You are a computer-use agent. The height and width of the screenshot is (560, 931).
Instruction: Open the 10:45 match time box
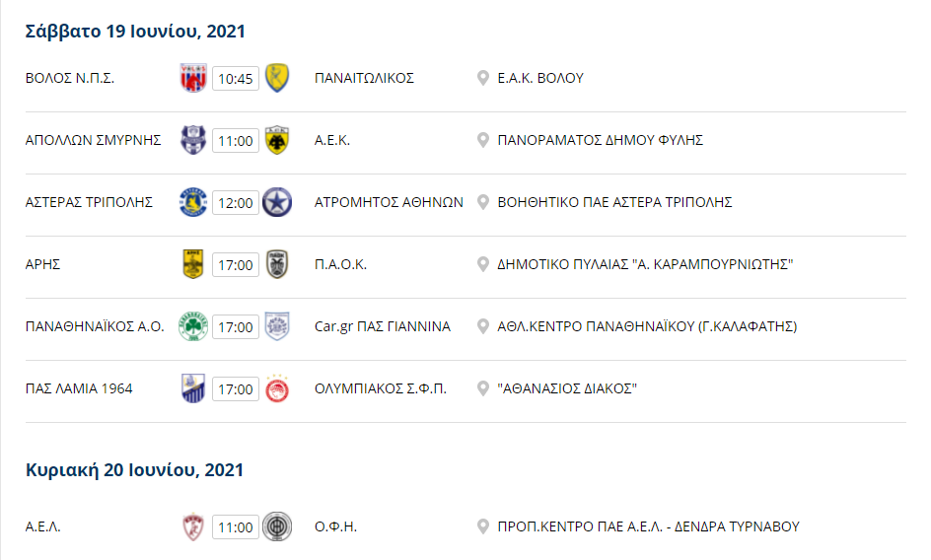click(x=235, y=79)
